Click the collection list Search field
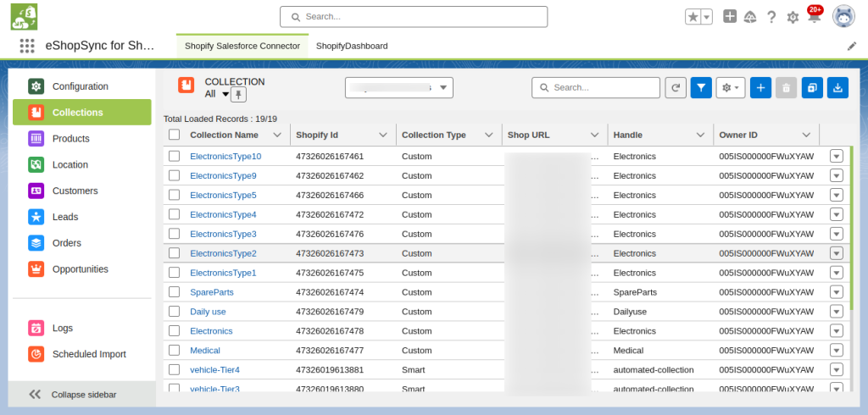 [596, 87]
